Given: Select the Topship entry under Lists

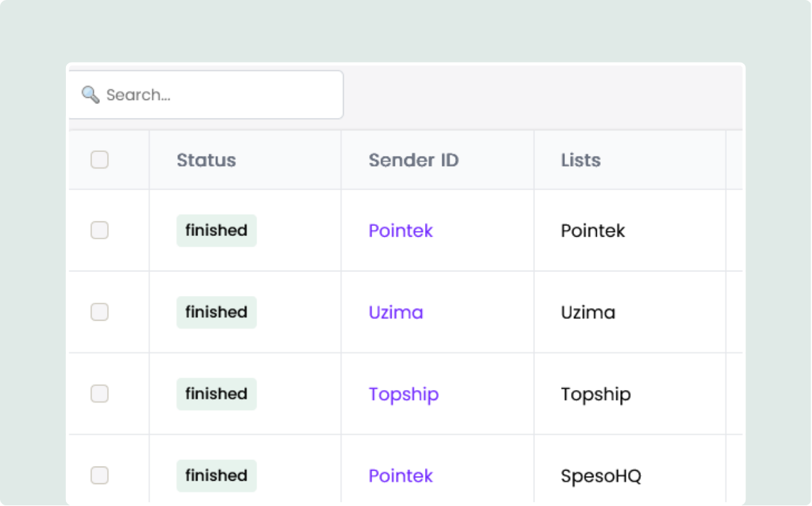Looking at the screenshot, I should pos(596,394).
